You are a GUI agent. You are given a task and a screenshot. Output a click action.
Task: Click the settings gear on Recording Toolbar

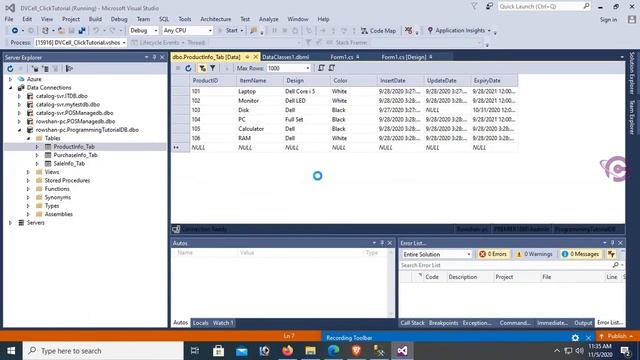click(x=575, y=338)
